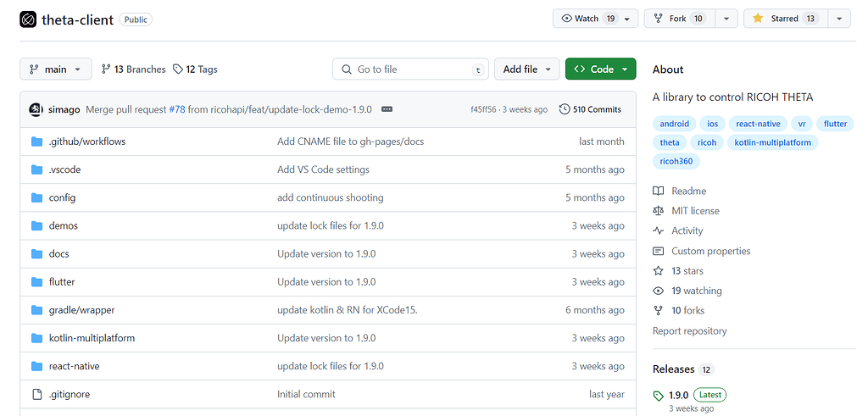Click the eye icon next to 19 watching
Screen dimensions: 868x416
658,291
